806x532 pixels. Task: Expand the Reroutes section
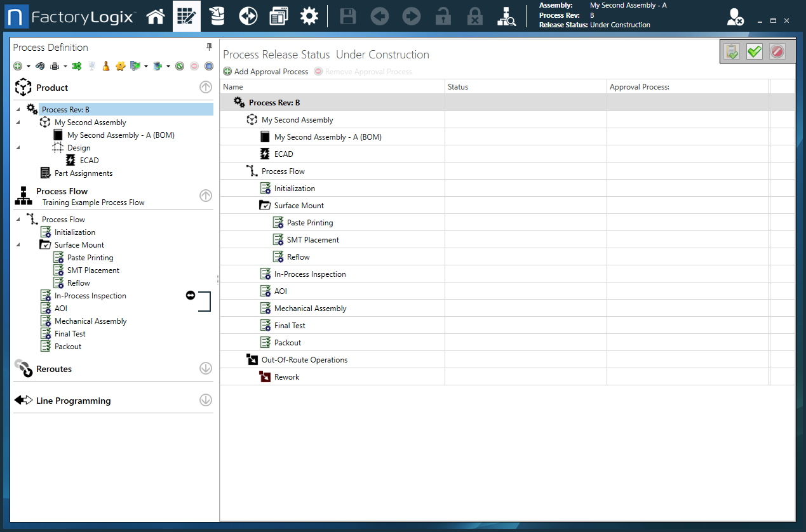pos(205,368)
